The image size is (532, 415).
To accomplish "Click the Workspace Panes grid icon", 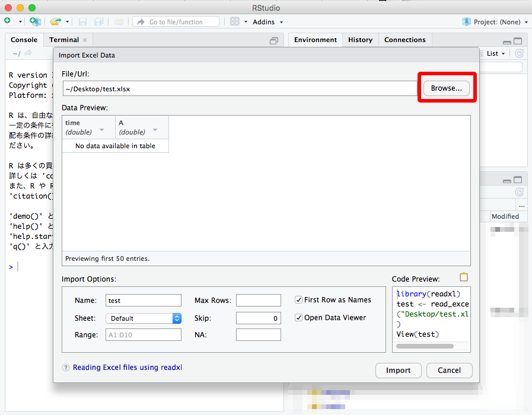I will [235, 22].
